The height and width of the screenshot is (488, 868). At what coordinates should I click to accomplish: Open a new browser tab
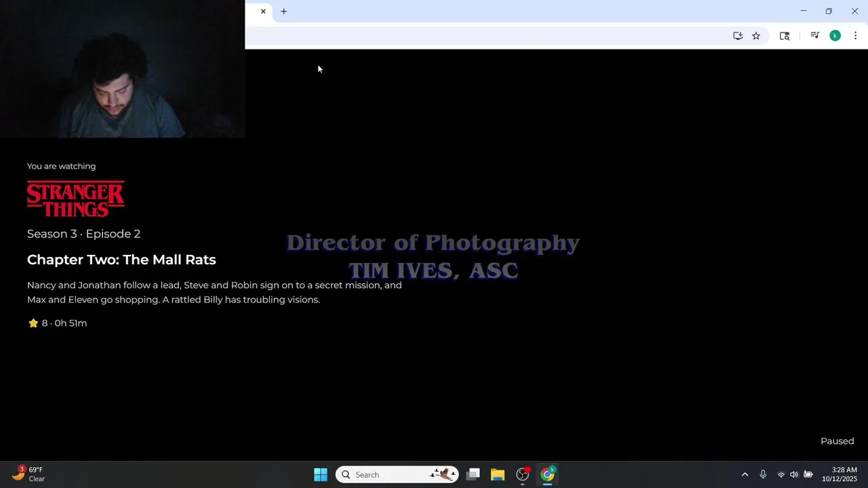click(x=284, y=12)
